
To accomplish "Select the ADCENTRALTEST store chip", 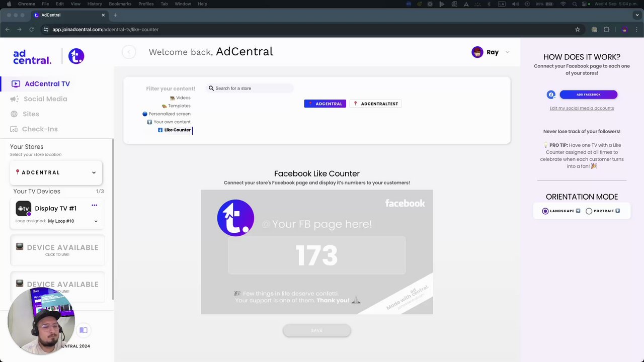I will [375, 104].
